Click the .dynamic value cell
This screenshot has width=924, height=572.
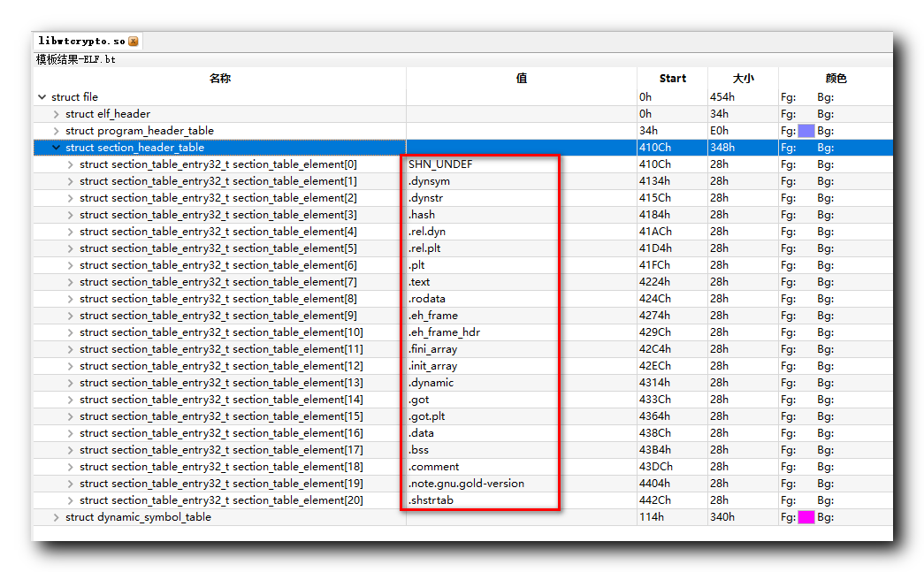pyautogui.click(x=522, y=383)
